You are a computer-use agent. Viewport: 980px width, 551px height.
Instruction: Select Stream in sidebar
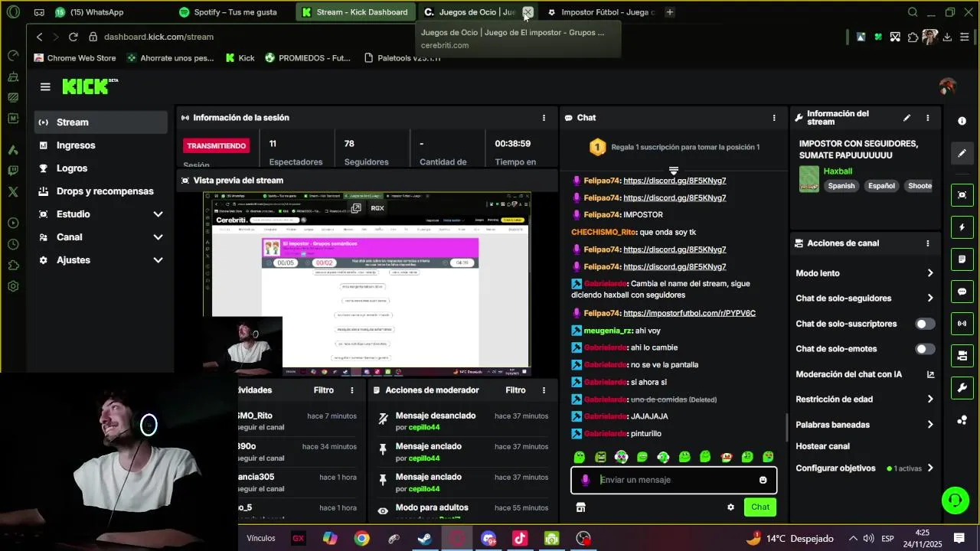coord(101,122)
